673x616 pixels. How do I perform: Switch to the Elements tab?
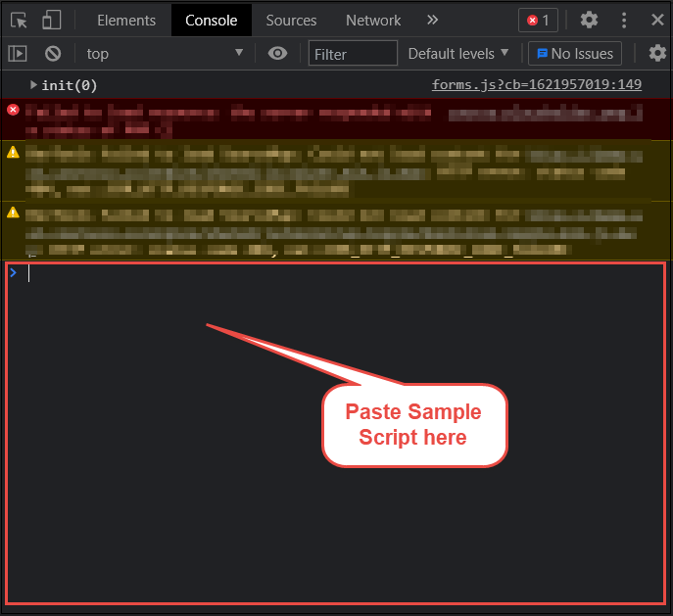point(126,20)
